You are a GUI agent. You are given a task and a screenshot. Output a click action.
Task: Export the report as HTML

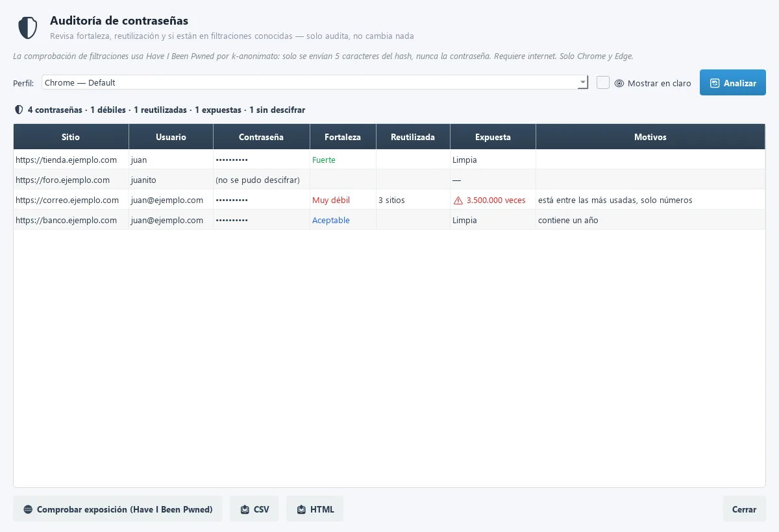(x=315, y=509)
